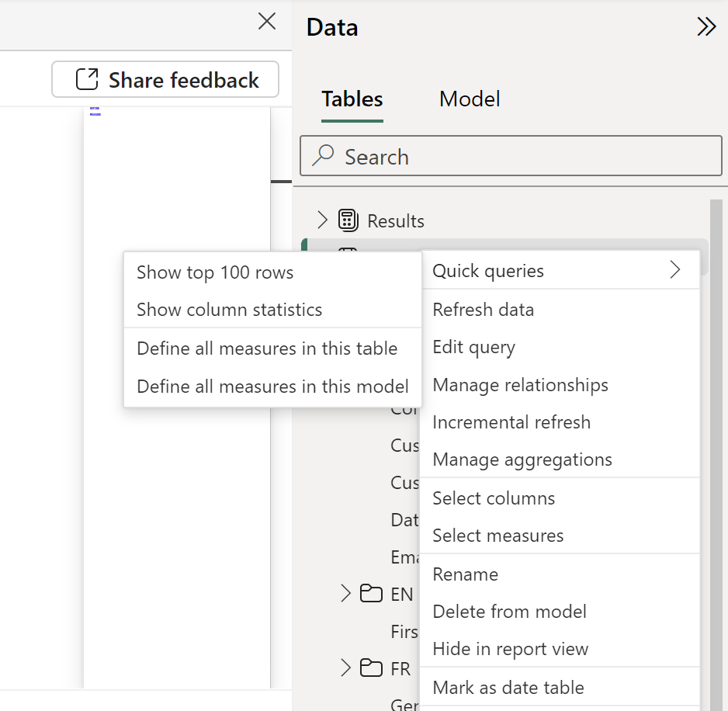Pick Define all measures in this model
Image resolution: width=728 pixels, height=711 pixels.
(272, 386)
